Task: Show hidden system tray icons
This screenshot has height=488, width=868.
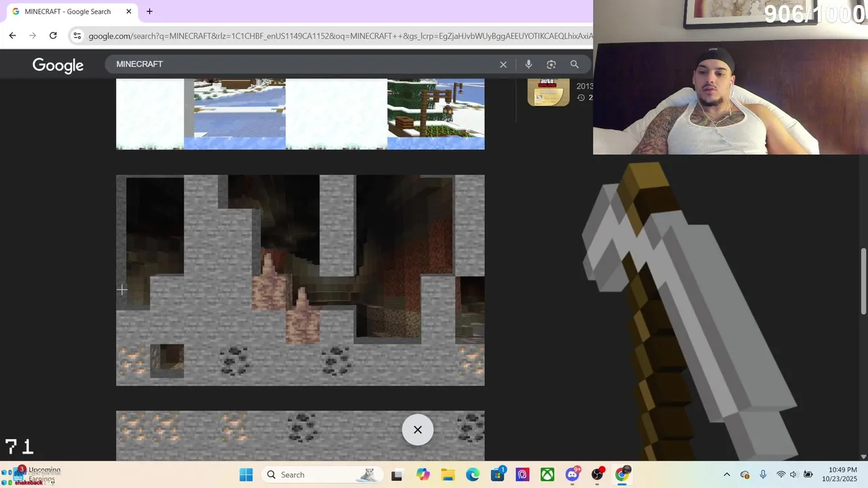Action: click(727, 474)
